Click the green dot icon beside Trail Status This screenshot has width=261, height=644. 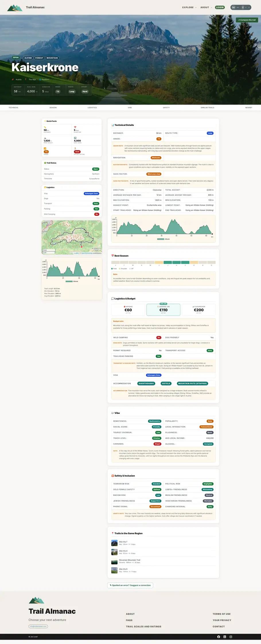click(45, 163)
